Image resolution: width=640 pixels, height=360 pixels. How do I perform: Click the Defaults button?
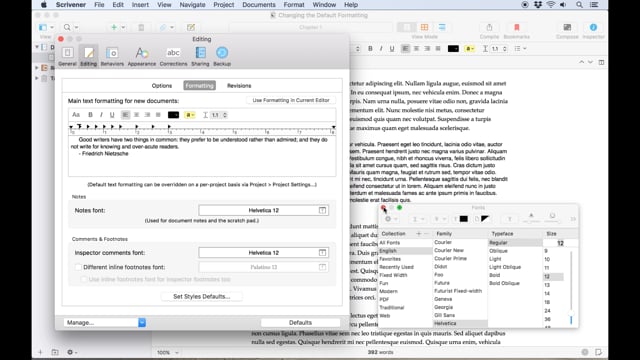(x=300, y=322)
